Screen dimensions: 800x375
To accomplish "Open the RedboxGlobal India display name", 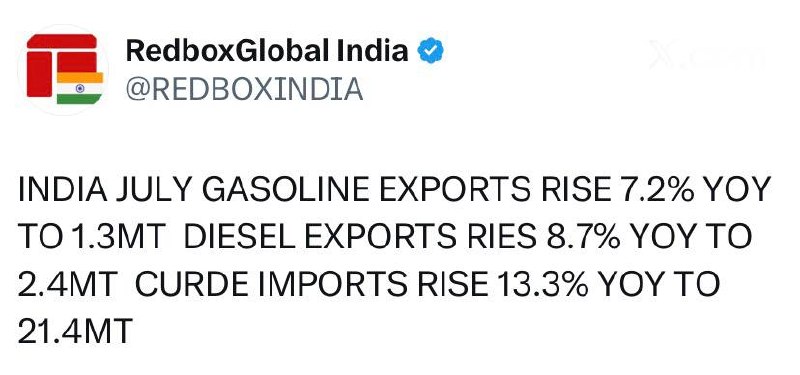I will pyautogui.click(x=267, y=51).
